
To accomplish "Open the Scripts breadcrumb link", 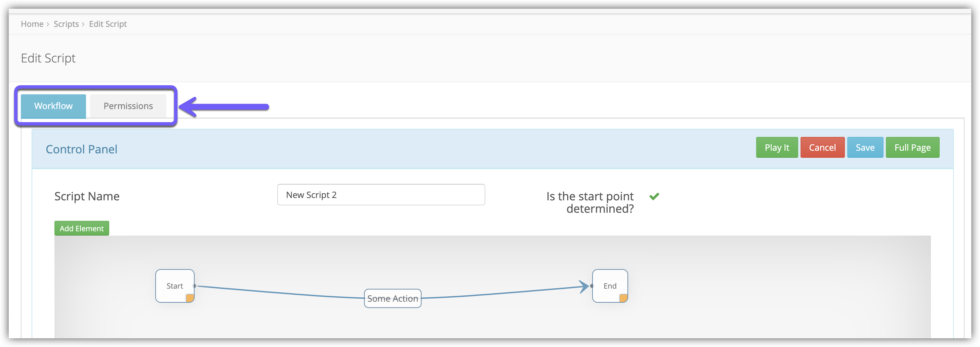I will click(66, 24).
